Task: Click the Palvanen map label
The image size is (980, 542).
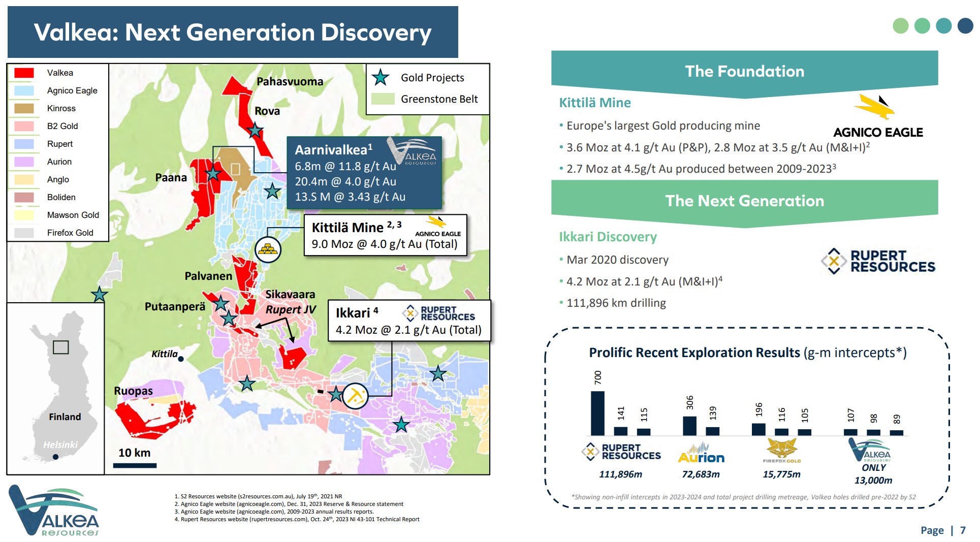Action: [x=208, y=276]
